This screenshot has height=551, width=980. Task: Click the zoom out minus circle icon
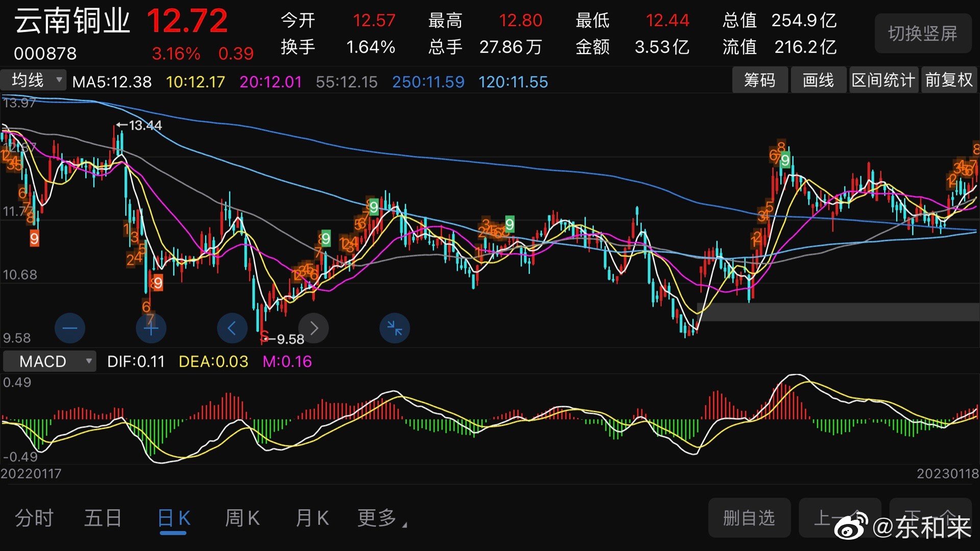[69, 328]
